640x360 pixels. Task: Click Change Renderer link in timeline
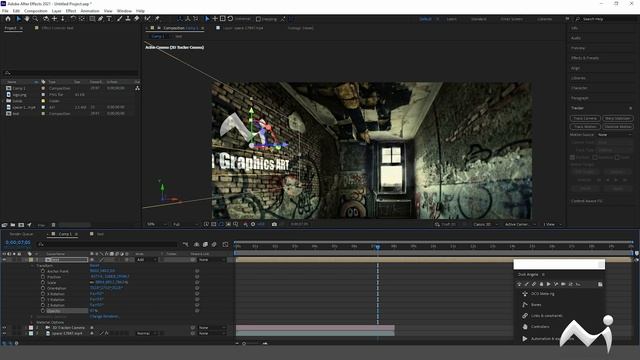pyautogui.click(x=104, y=316)
